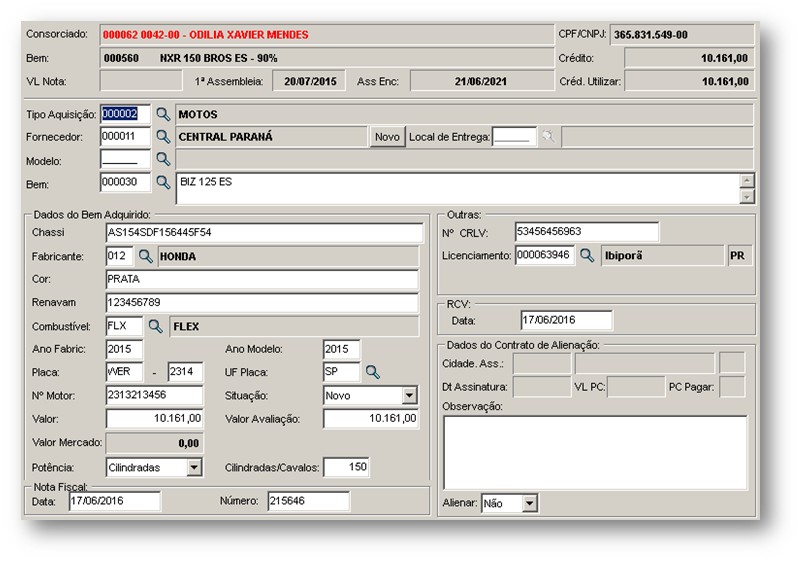Click the Ano Modelo field
Screen dimensions: 802x562
point(341,349)
